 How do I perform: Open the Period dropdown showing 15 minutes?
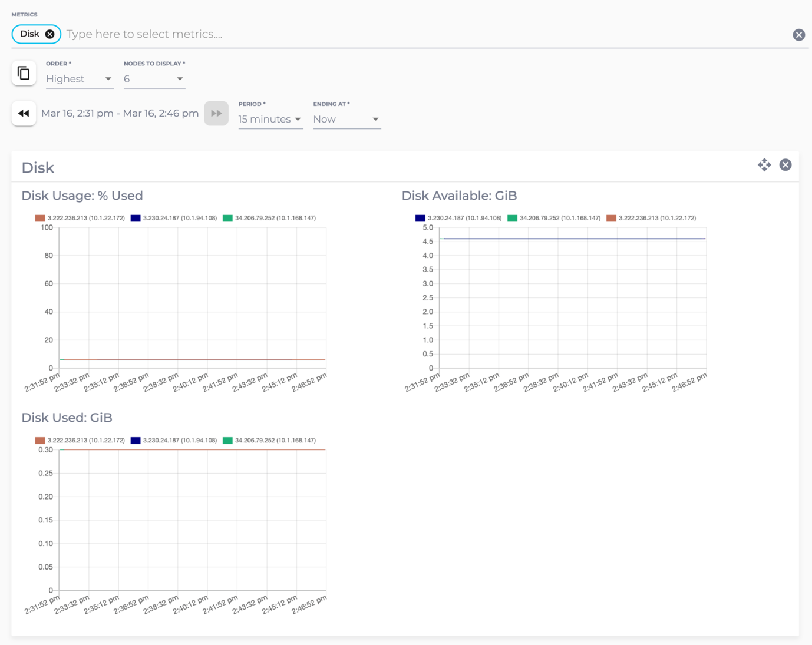(x=270, y=119)
